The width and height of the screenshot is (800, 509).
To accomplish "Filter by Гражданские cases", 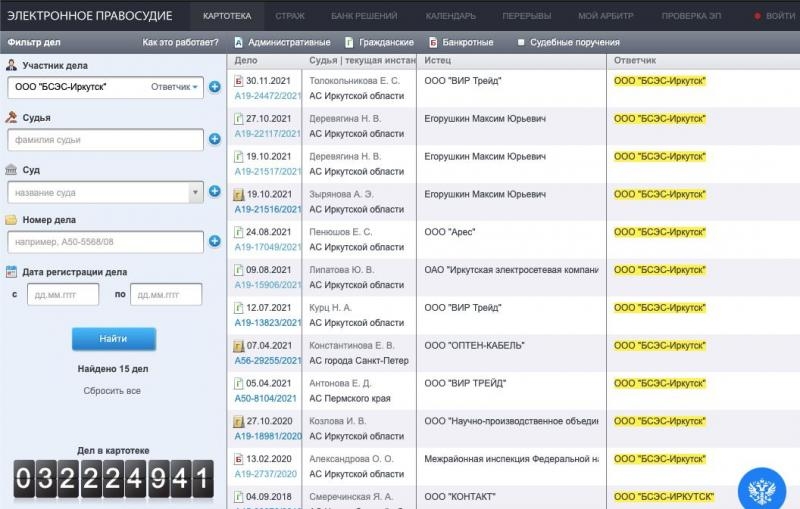I will pos(379,42).
